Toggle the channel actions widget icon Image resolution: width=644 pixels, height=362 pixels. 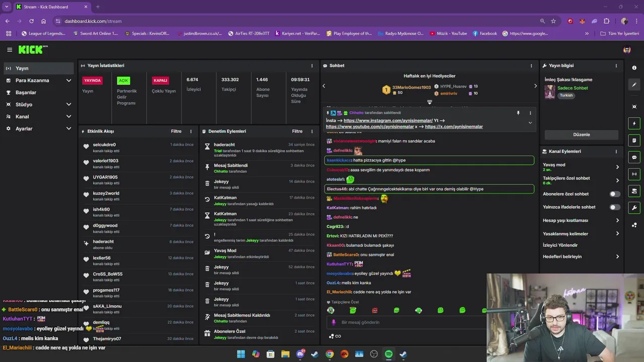pos(634,191)
